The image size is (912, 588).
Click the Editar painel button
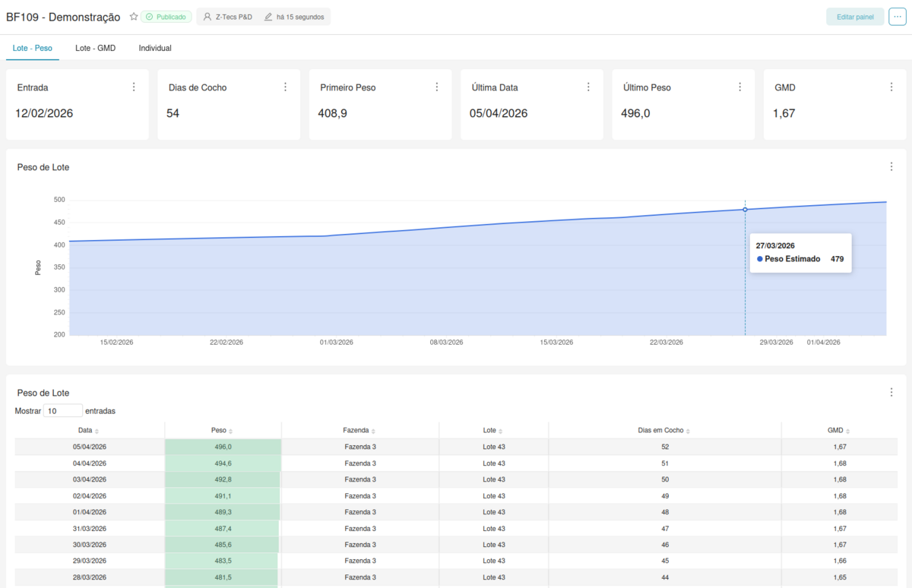coord(855,15)
